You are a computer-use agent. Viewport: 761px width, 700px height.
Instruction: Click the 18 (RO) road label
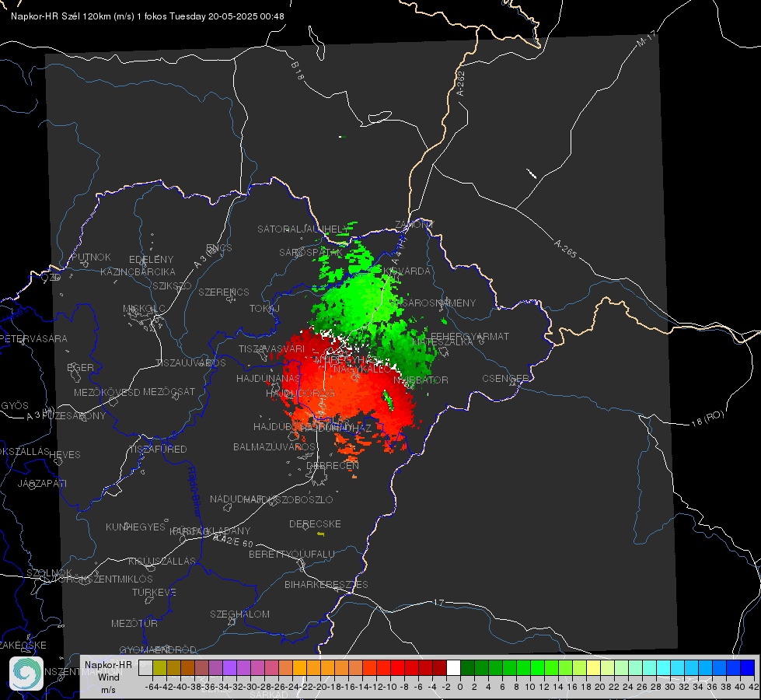pyautogui.click(x=707, y=418)
